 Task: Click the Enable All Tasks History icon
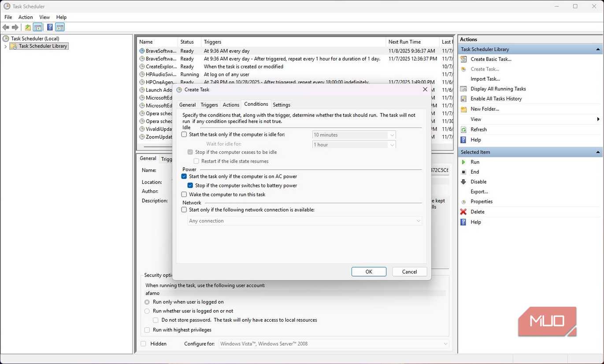(x=463, y=99)
